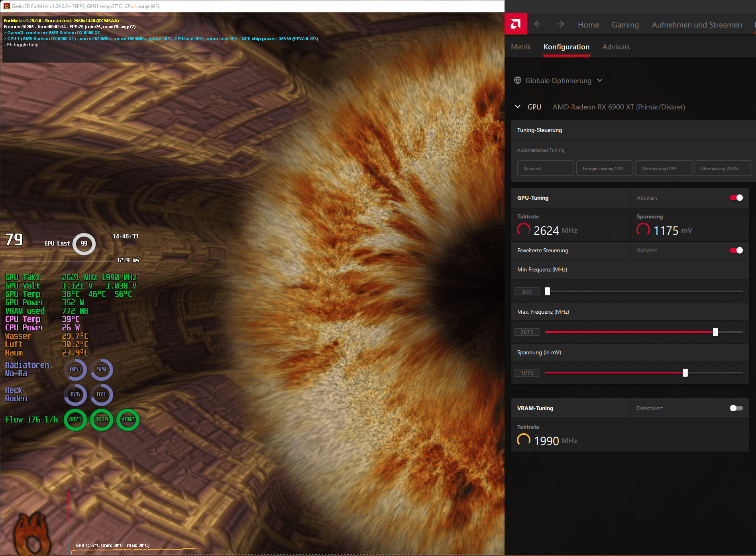The height and width of the screenshot is (556, 756).
Task: Open Aufnehmen und Streamen
Action: pyautogui.click(x=697, y=25)
